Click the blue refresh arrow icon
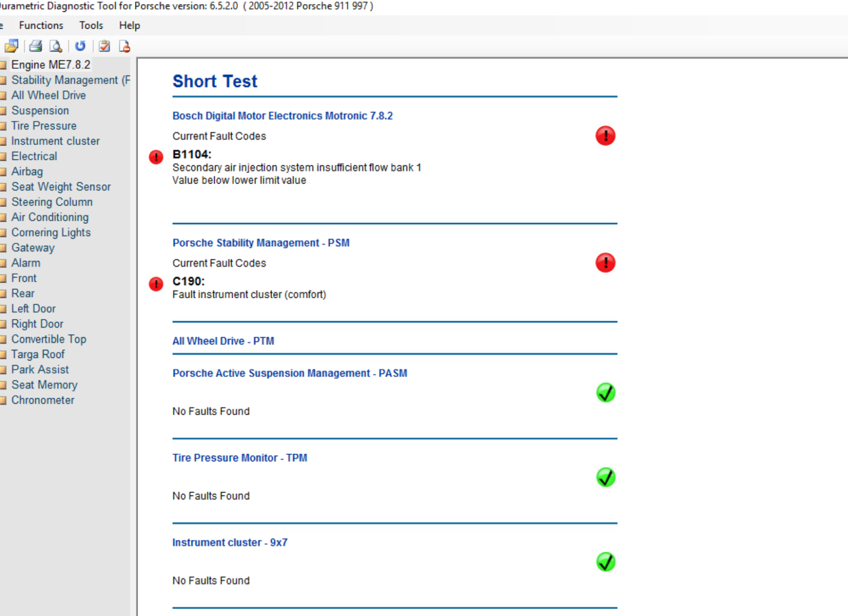Viewport: 848px width, 616px height. (80, 46)
